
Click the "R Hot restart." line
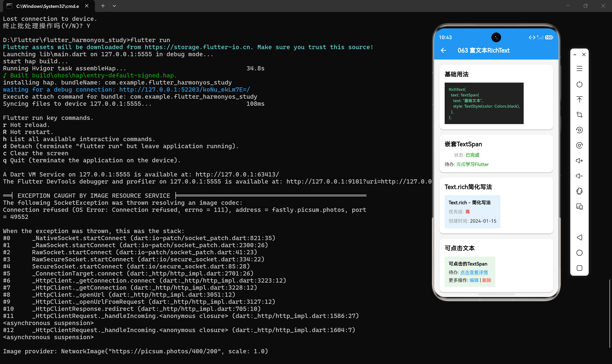pyautogui.click(x=28, y=132)
